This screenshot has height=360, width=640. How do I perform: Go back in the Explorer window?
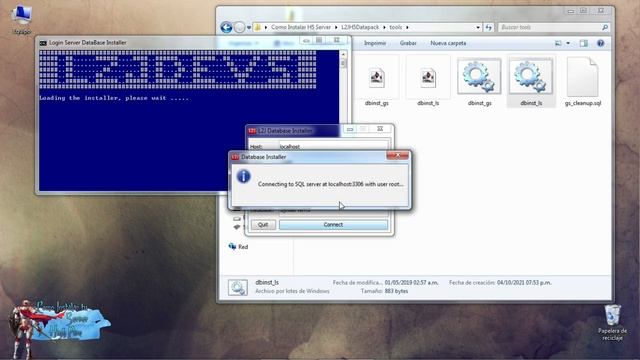226,27
